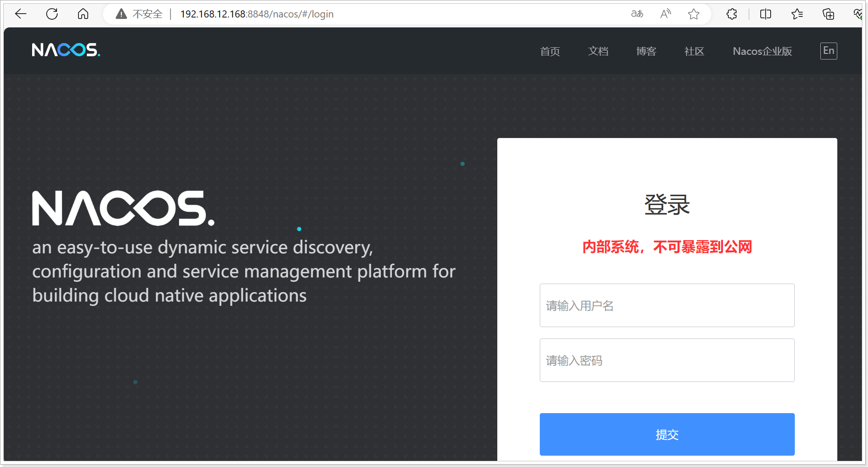Click the address bar URL
Viewport: 868px width, 467px height.
257,14
